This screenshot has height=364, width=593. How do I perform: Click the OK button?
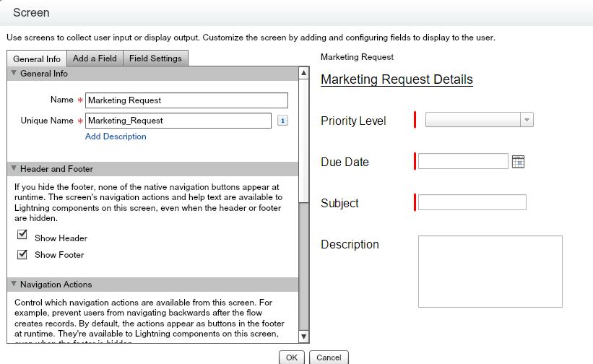pos(291,357)
